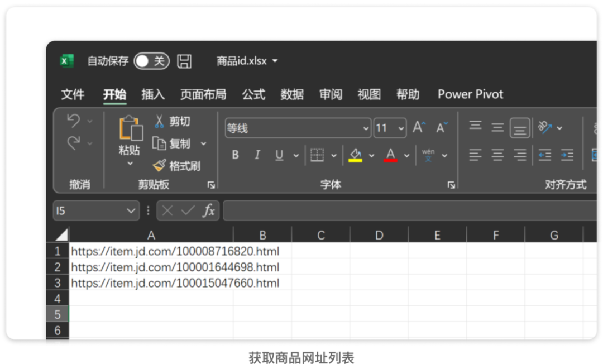
Task: Expand the underline style dropdown
Action: pos(296,156)
